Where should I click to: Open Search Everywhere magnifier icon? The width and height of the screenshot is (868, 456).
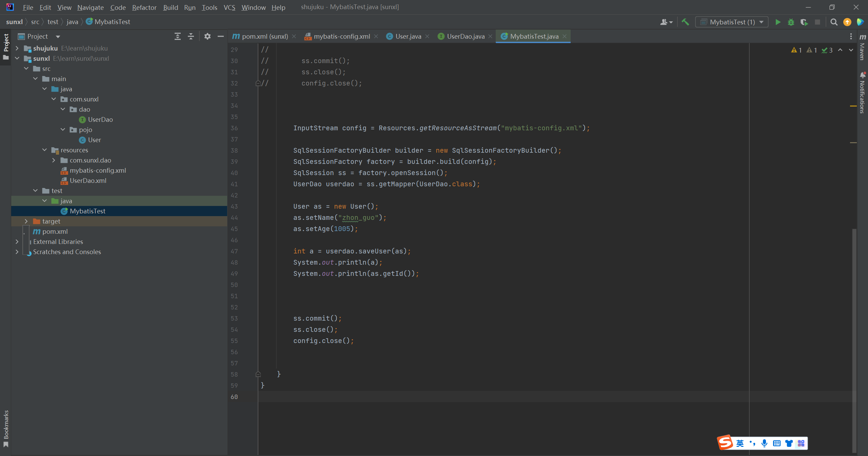(x=834, y=22)
